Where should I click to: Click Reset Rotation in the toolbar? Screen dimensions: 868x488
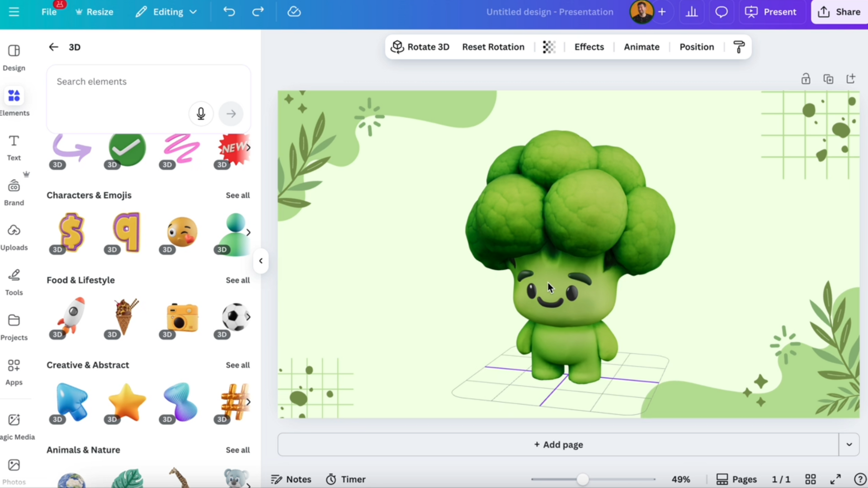click(493, 47)
